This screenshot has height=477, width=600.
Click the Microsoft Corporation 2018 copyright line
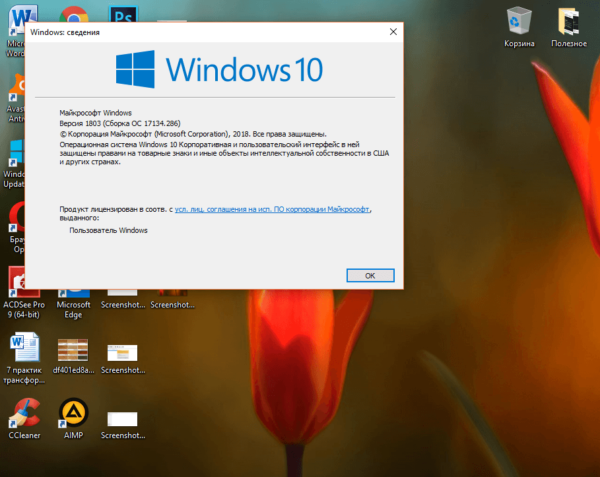point(193,134)
